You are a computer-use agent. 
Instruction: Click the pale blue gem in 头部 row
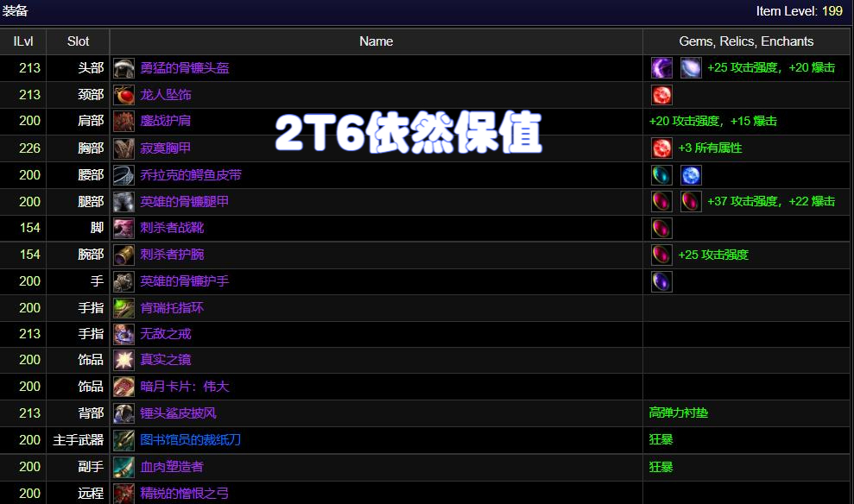pos(691,68)
